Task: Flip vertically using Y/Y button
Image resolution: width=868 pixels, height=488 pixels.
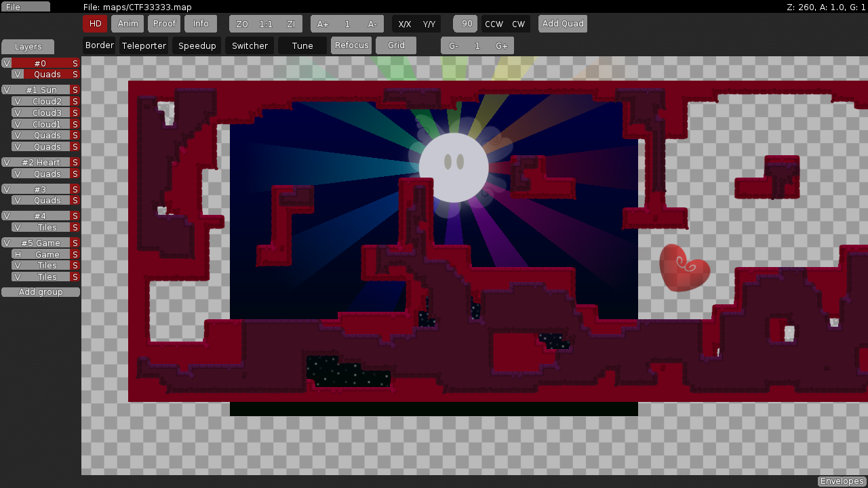Action: point(429,24)
